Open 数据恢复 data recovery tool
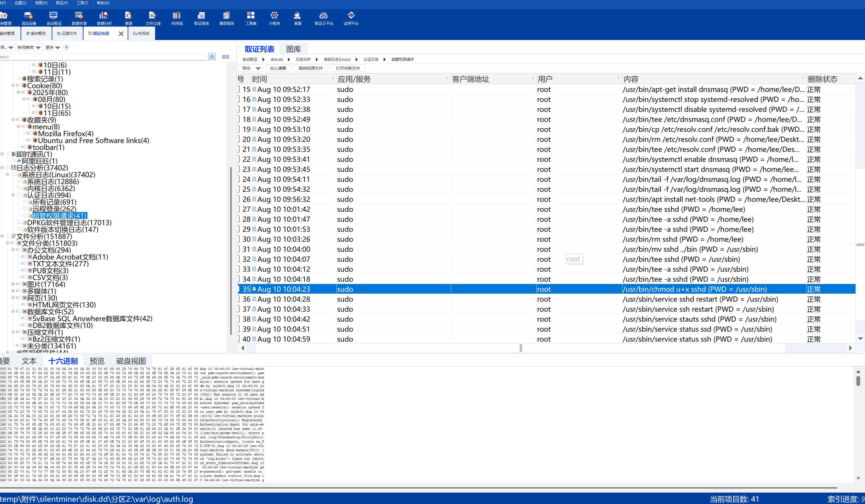 [x=79, y=18]
